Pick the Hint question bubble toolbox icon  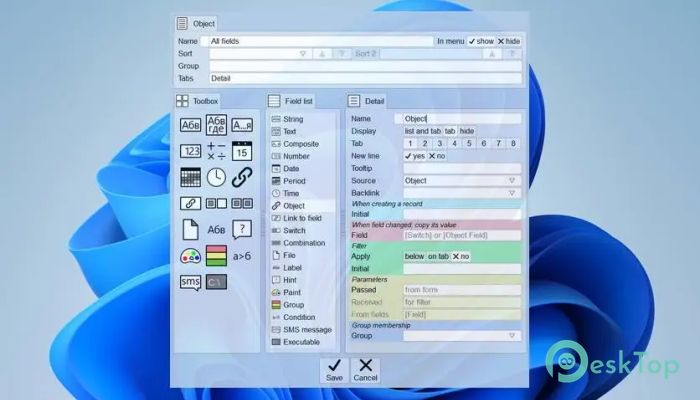coord(242,229)
